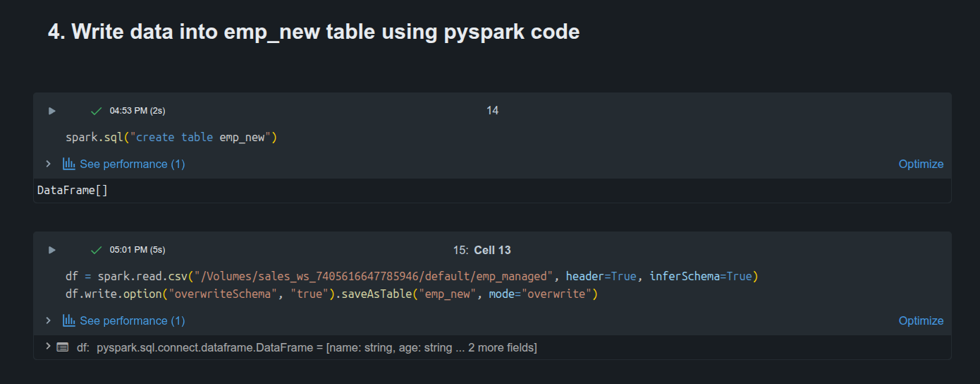Expand See performance chevron in cell 15

point(48,320)
